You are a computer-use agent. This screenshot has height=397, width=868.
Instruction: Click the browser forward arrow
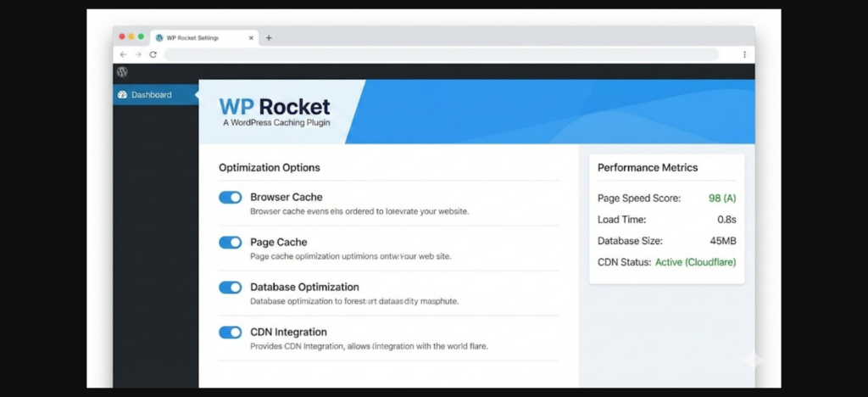tap(138, 54)
